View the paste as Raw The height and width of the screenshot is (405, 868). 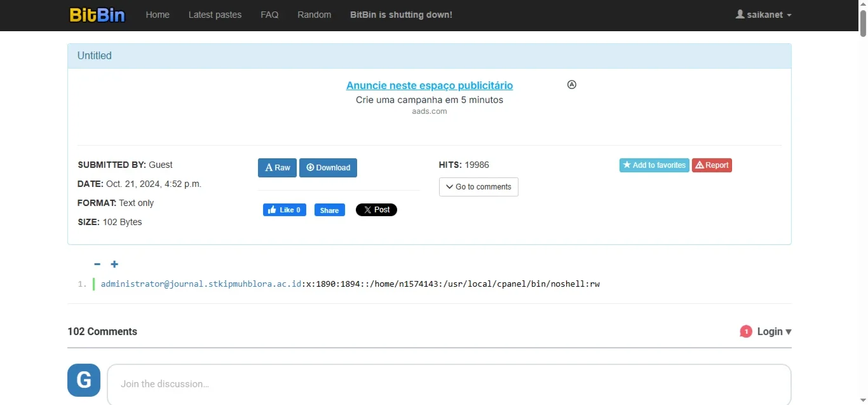coord(277,168)
